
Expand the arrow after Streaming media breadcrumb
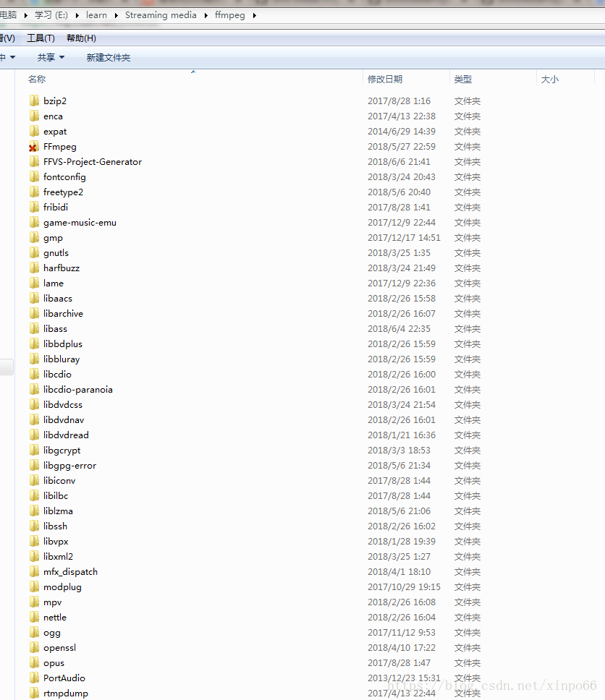tap(206, 15)
